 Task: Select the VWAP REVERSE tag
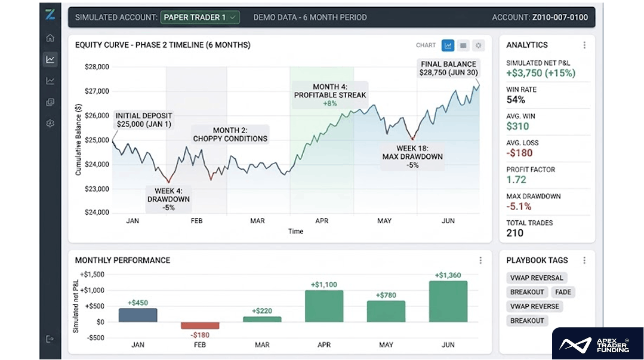point(534,307)
